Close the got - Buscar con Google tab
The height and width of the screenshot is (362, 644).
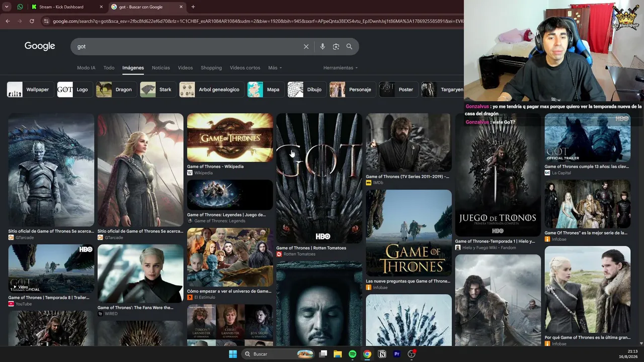coord(181,7)
